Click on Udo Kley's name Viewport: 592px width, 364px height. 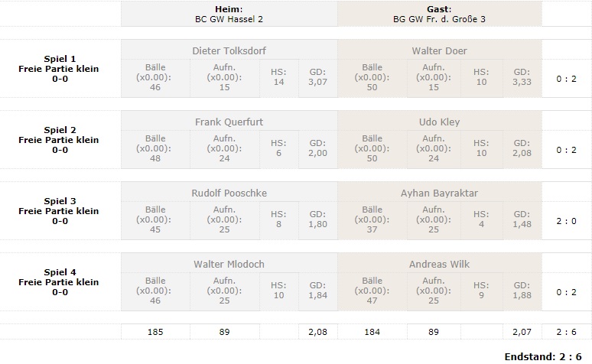coord(439,122)
